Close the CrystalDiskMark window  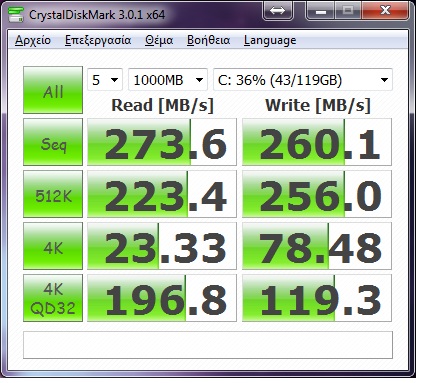tap(386, 10)
